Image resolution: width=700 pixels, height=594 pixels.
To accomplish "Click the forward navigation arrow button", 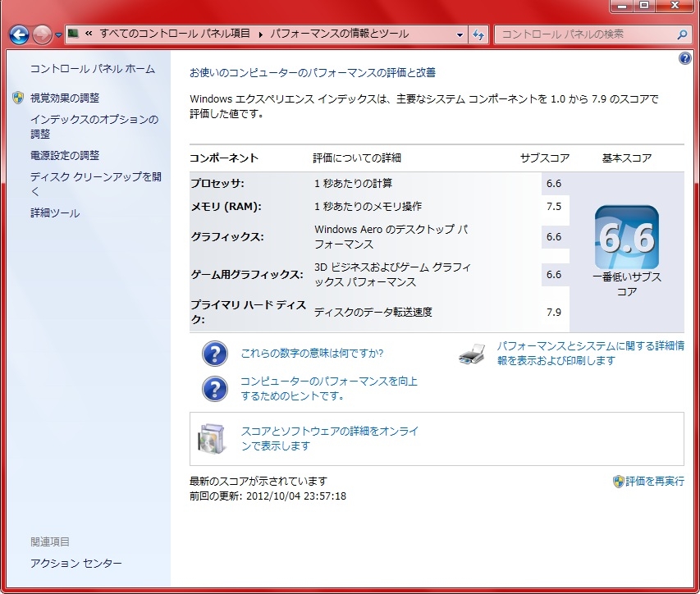I will click(43, 34).
